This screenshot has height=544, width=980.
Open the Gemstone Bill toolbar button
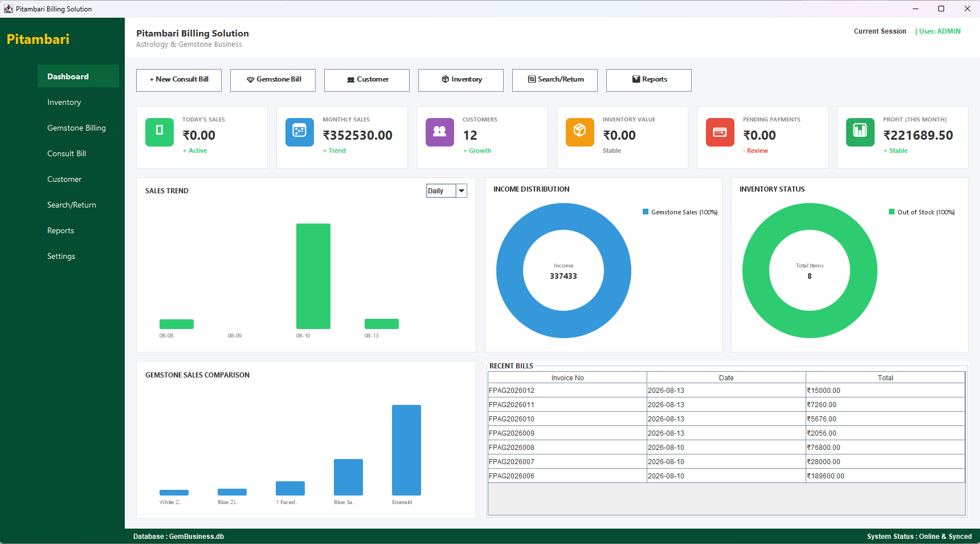273,80
